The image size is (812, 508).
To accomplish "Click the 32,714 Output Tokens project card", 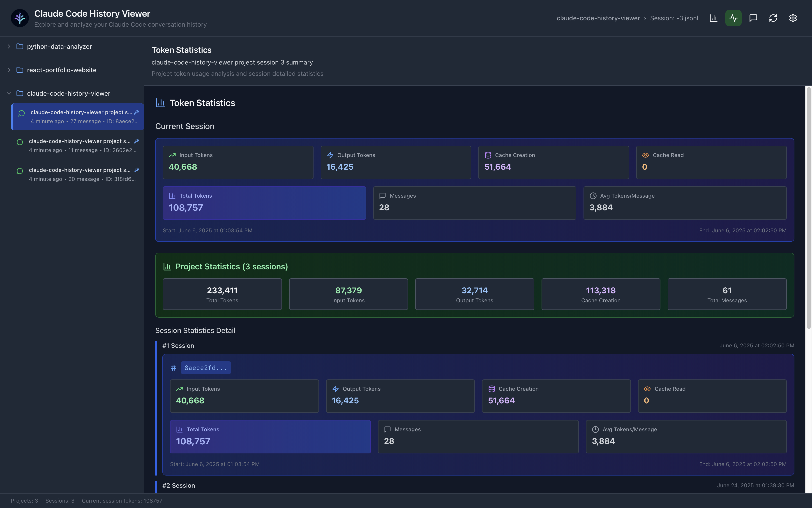I will 474,294.
